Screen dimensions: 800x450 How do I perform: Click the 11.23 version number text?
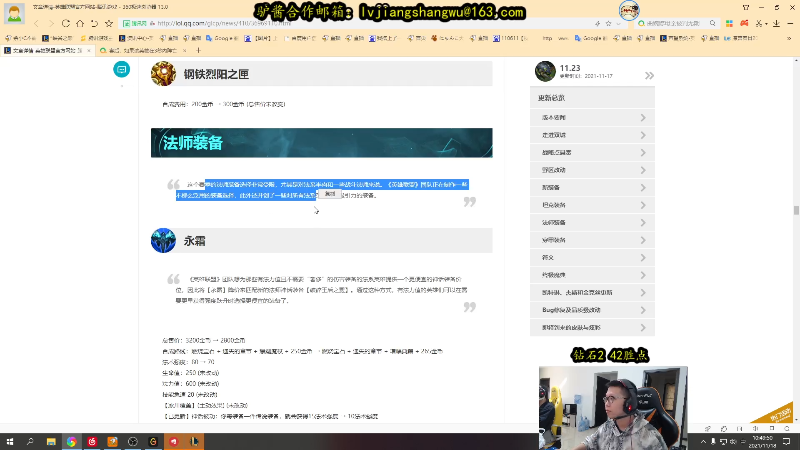coord(570,68)
